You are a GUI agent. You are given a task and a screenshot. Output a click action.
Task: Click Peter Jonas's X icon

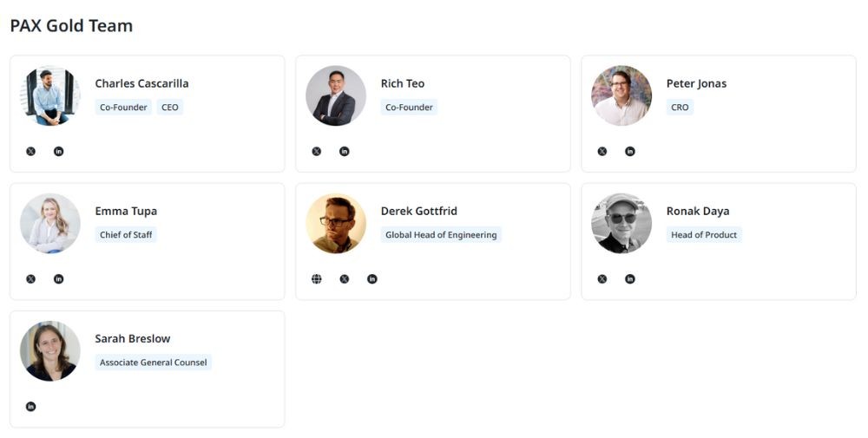602,152
